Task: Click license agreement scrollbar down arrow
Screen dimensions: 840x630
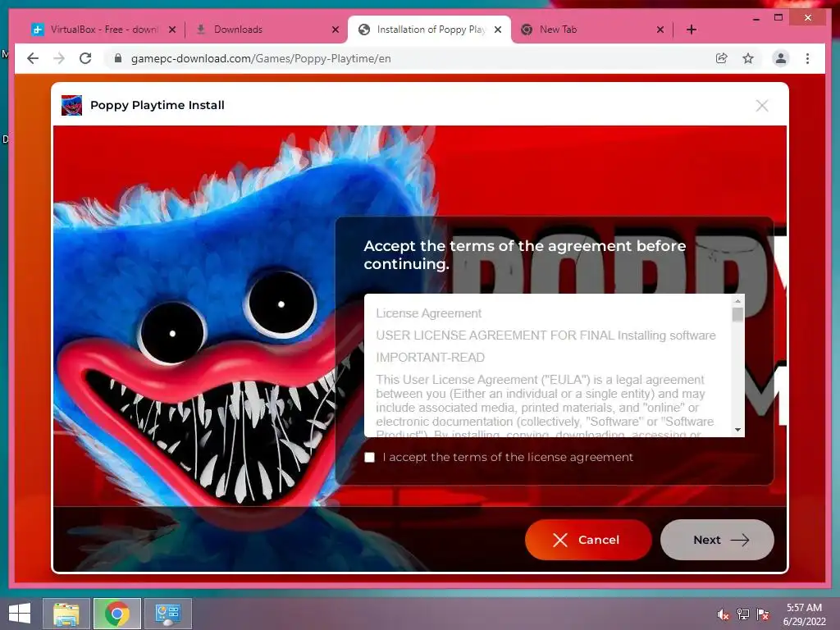Action: click(737, 430)
